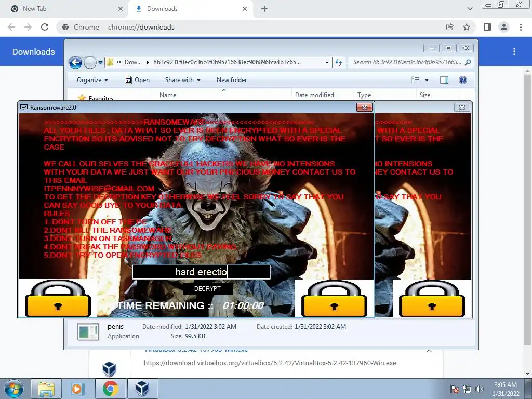
Task: Share this page icon in Chrome
Action: [x=449, y=27]
